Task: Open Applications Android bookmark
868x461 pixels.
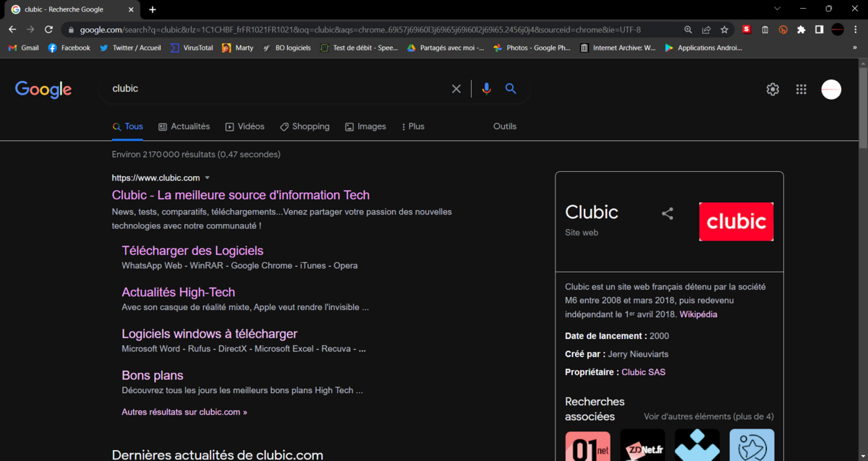Action: 703,48
